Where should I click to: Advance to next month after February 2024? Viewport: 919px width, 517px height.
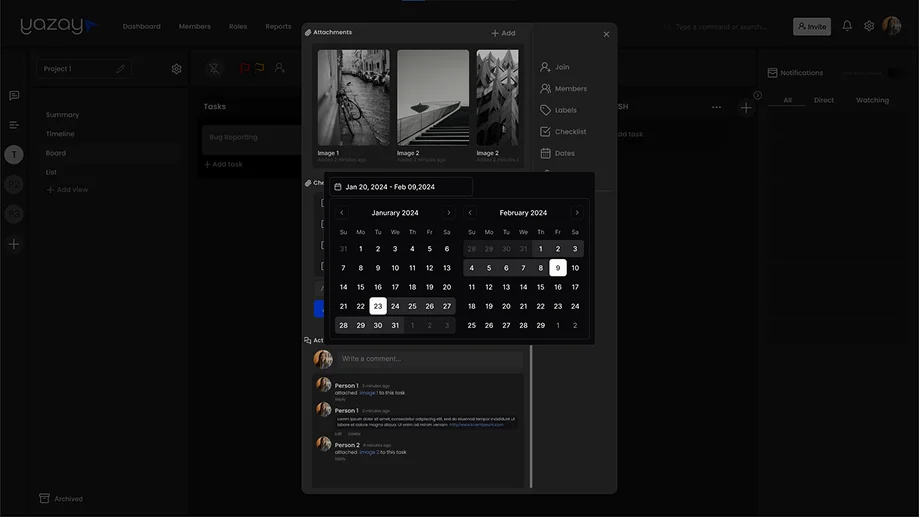[577, 213]
